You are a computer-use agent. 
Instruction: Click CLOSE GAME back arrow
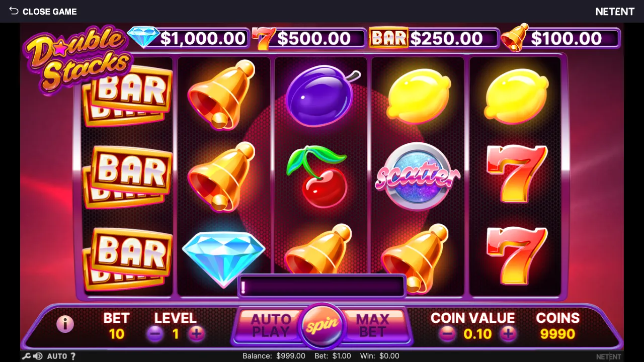43,11
